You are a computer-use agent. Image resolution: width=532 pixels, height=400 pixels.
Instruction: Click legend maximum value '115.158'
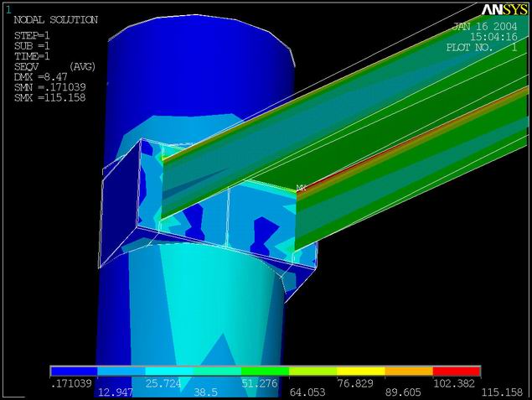coord(502,392)
